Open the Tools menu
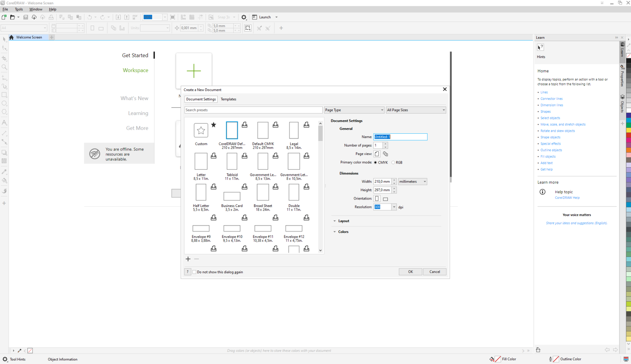Image resolution: width=631 pixels, height=364 pixels. tap(19, 9)
